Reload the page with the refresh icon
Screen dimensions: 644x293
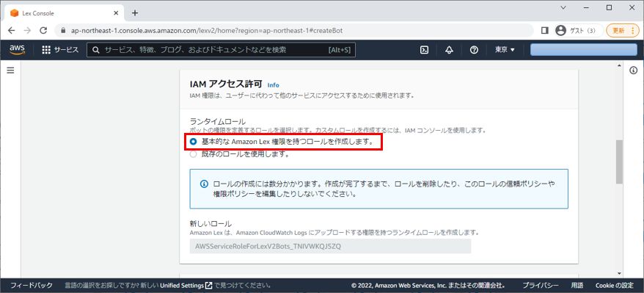(x=43, y=30)
